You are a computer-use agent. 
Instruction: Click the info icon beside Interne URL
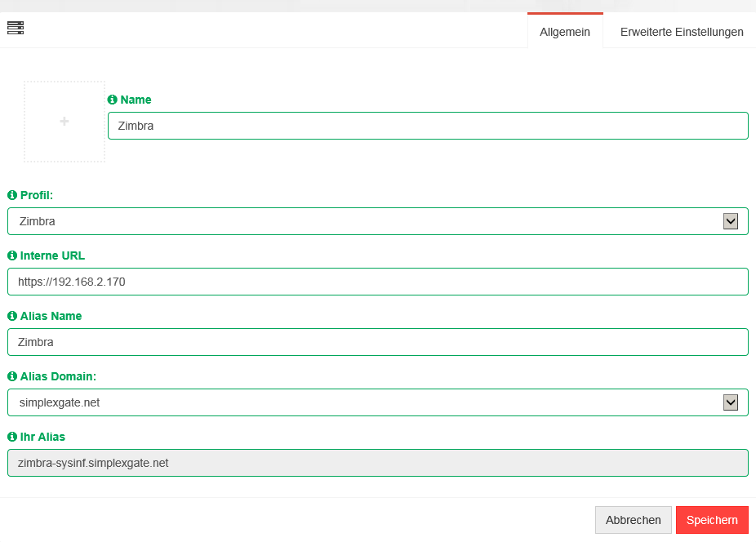pos(12,255)
